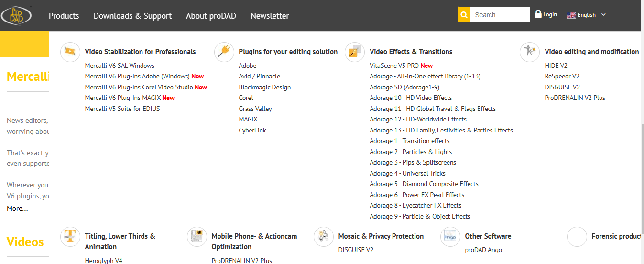
Task: Click the Mobile Phone & Actioncam icon
Action: click(x=197, y=236)
